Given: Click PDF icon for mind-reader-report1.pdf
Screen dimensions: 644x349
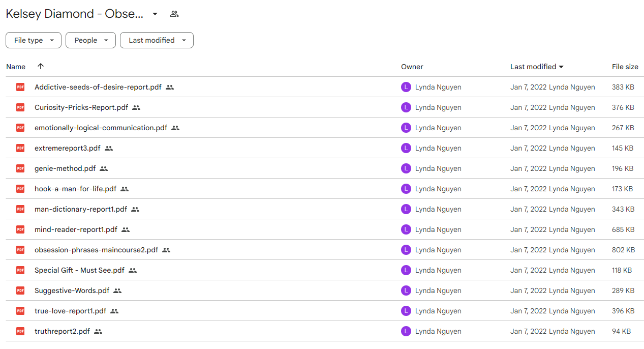Looking at the screenshot, I should pos(20,229).
